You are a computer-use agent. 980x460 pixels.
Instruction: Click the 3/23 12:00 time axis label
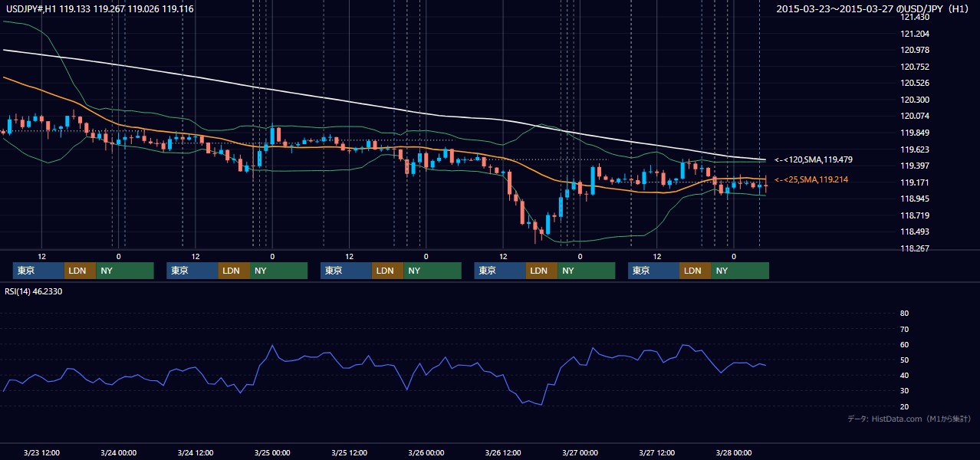tap(41, 452)
